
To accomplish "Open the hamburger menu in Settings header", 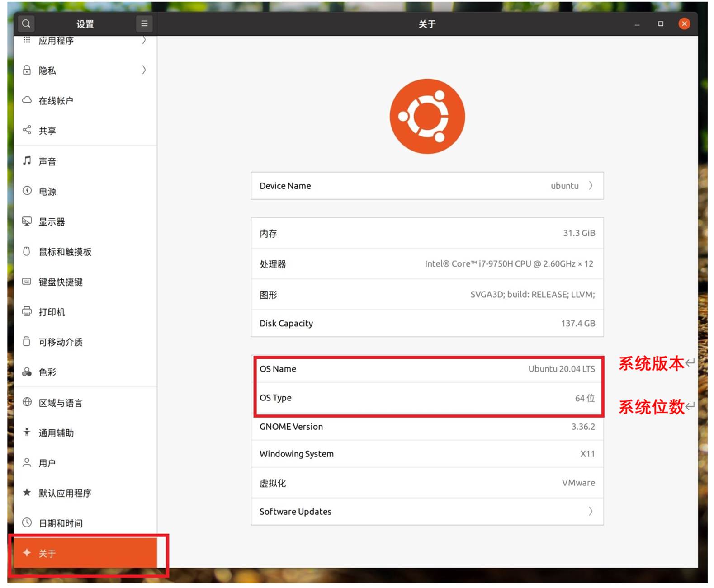I will pos(144,24).
